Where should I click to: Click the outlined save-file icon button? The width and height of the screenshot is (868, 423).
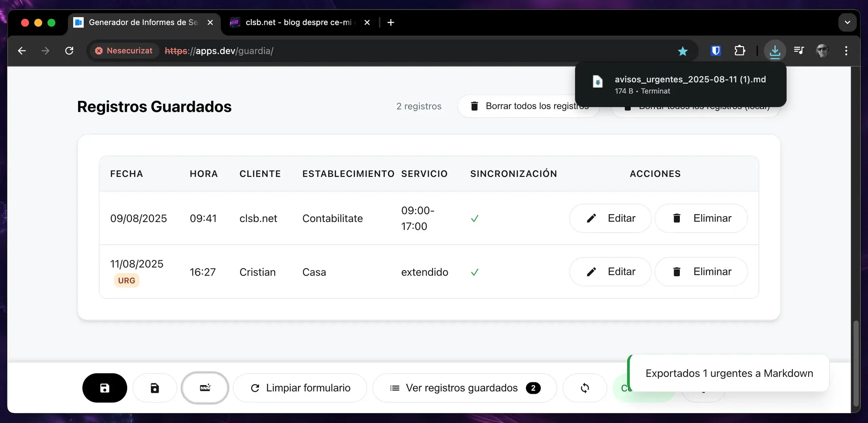[155, 388]
